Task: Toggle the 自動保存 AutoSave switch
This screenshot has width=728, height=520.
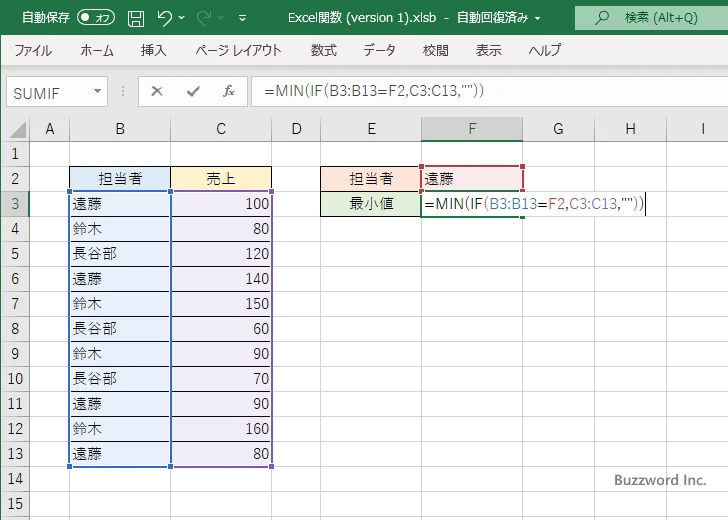Action: click(x=96, y=18)
